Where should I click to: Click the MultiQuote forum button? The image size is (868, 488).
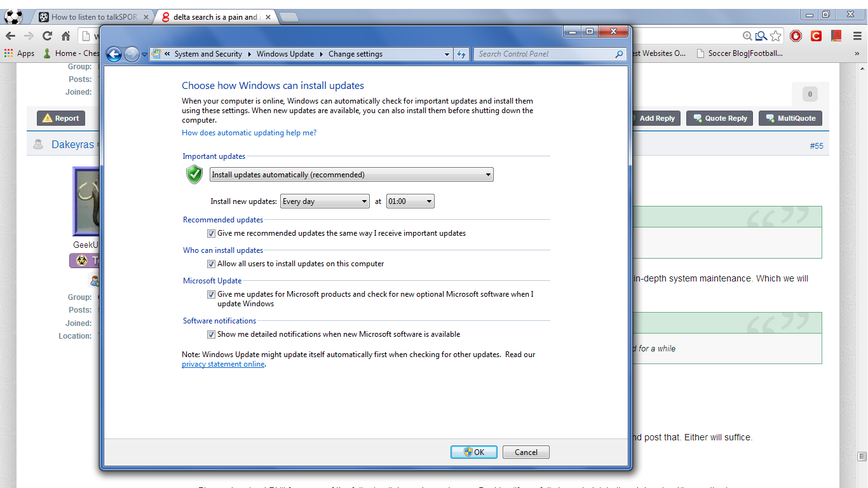point(790,118)
